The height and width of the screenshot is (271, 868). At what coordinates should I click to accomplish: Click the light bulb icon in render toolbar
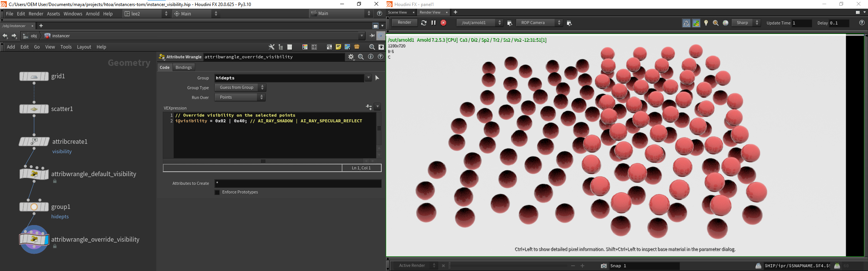706,23
